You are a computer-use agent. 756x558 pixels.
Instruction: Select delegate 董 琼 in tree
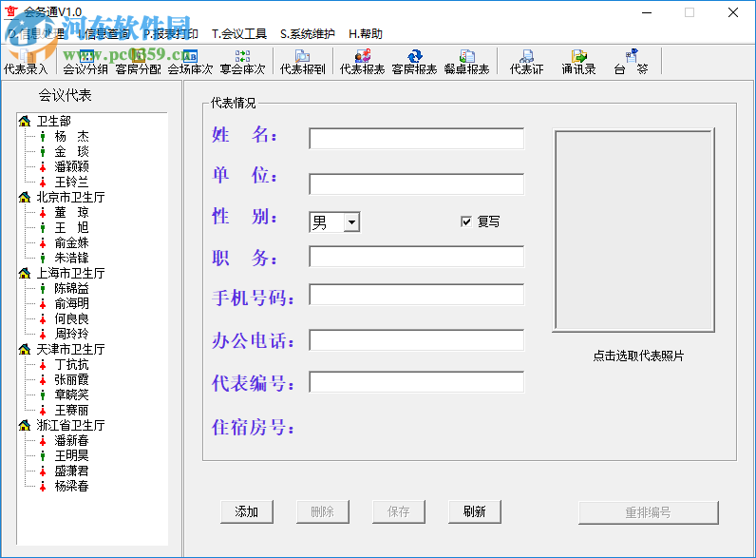coord(71,212)
